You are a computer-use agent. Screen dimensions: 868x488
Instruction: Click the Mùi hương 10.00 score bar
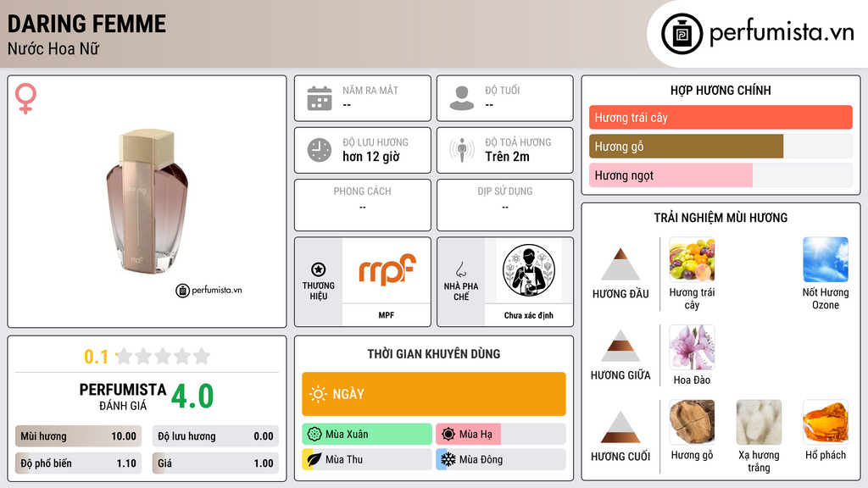(78, 436)
